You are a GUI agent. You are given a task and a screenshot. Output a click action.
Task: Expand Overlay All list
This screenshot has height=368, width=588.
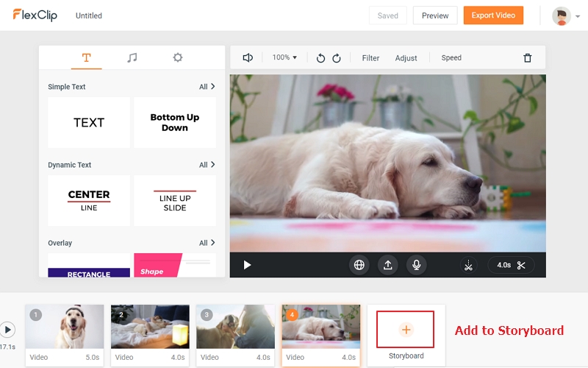[x=207, y=243]
